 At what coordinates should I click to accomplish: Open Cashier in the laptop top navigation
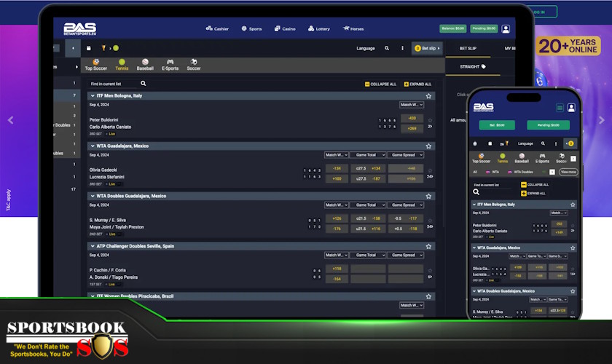pos(217,29)
